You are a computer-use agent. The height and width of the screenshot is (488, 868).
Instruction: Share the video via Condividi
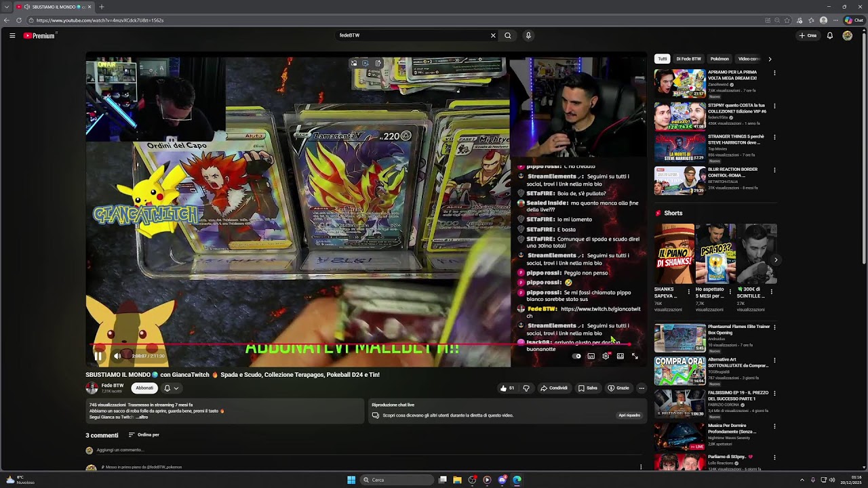pyautogui.click(x=554, y=388)
